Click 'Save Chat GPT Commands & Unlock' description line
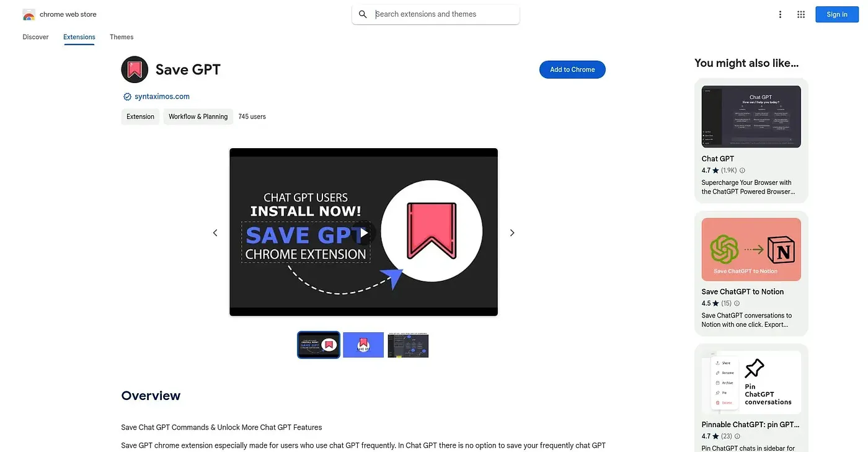Screen dimensions: 868x452 222,427
